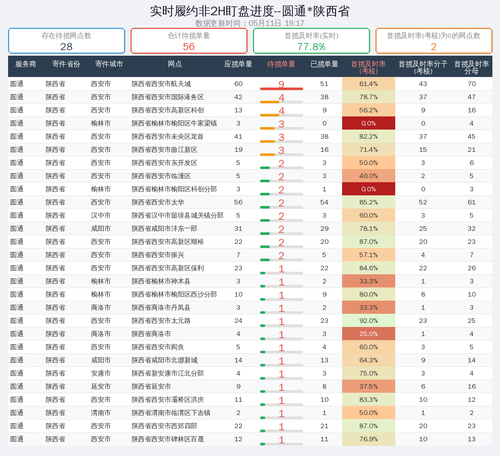This screenshot has height=456, width=500.
Task: Select the 陕西省西安市国际港务区 outlet name
Action: point(167,97)
